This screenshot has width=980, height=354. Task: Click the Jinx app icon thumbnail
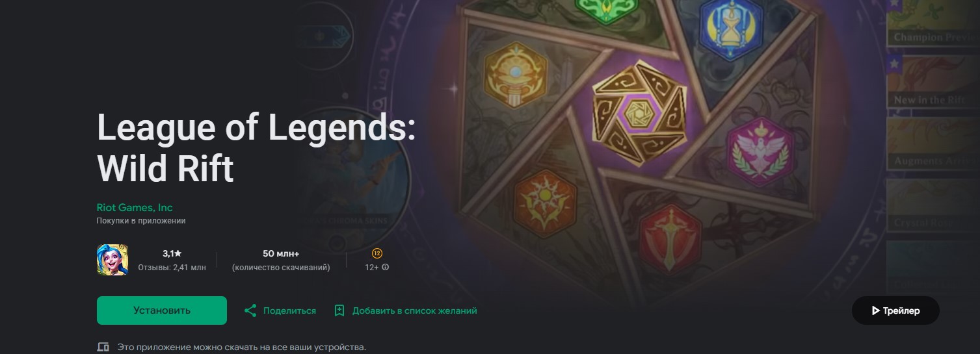click(113, 260)
